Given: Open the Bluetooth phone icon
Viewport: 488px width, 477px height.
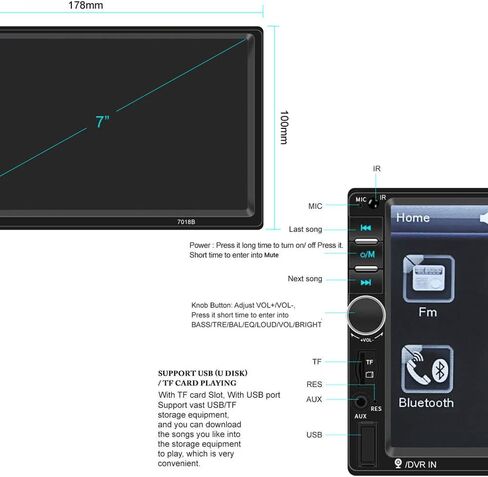Looking at the screenshot, I should coord(427,369).
